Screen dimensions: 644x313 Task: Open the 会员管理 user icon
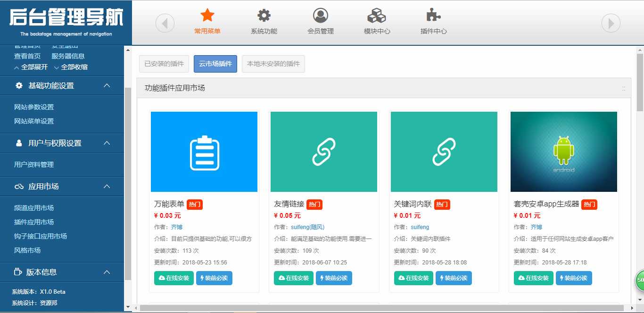pyautogui.click(x=321, y=16)
